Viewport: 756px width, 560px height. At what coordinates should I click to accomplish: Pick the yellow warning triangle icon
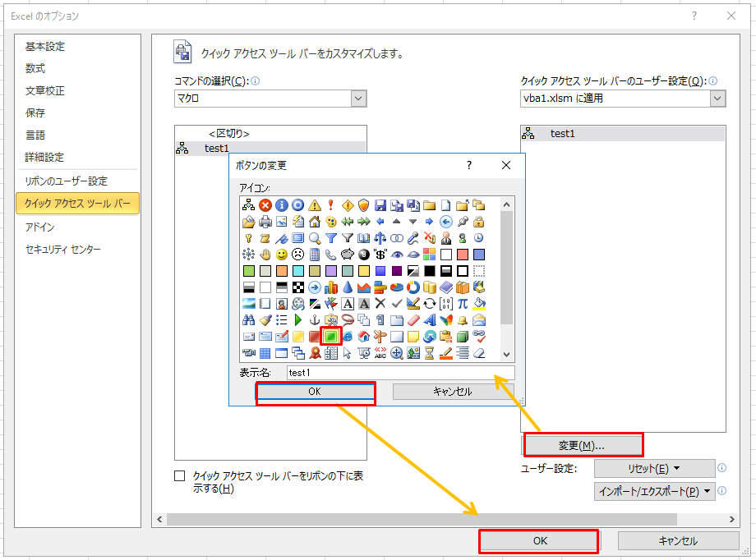pos(315,205)
